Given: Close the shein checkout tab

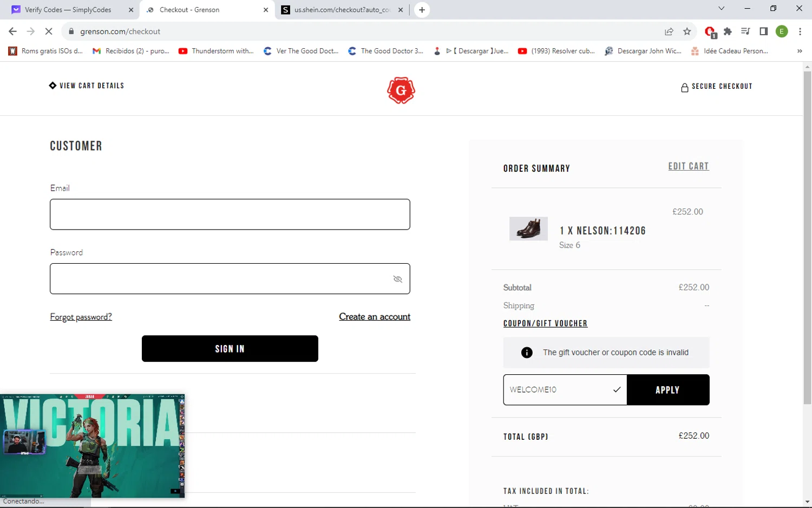Looking at the screenshot, I should click(x=401, y=10).
